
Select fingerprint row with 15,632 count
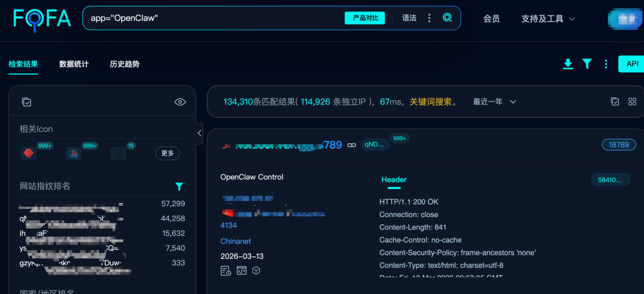103,233
